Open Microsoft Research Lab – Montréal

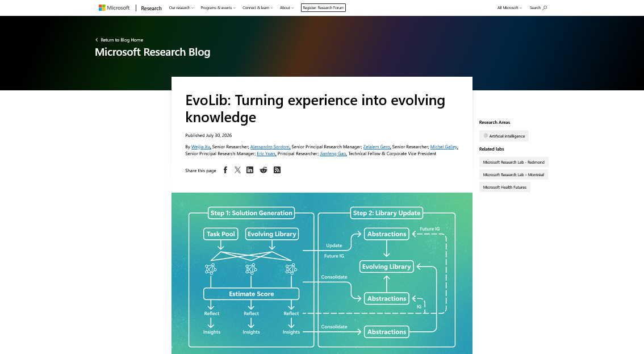click(x=513, y=175)
